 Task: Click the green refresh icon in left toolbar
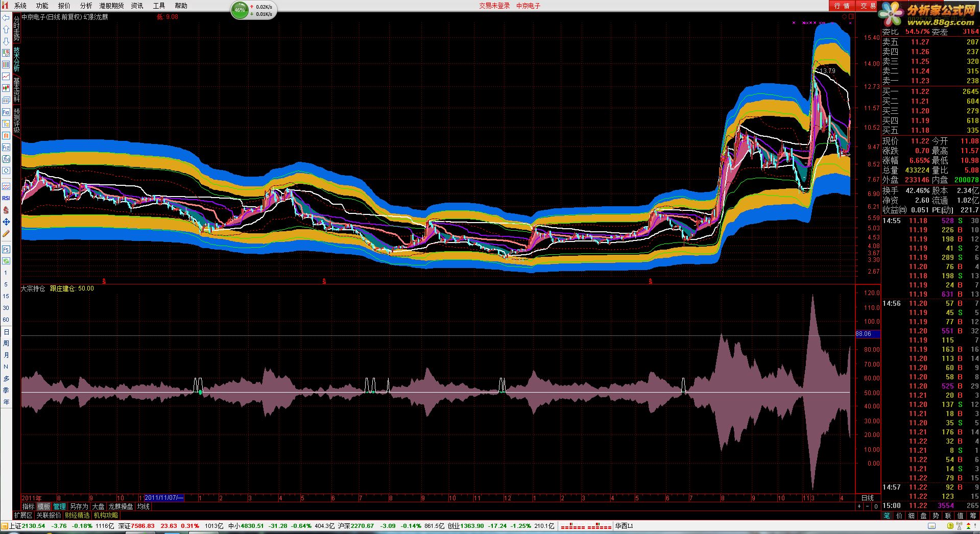6,261
